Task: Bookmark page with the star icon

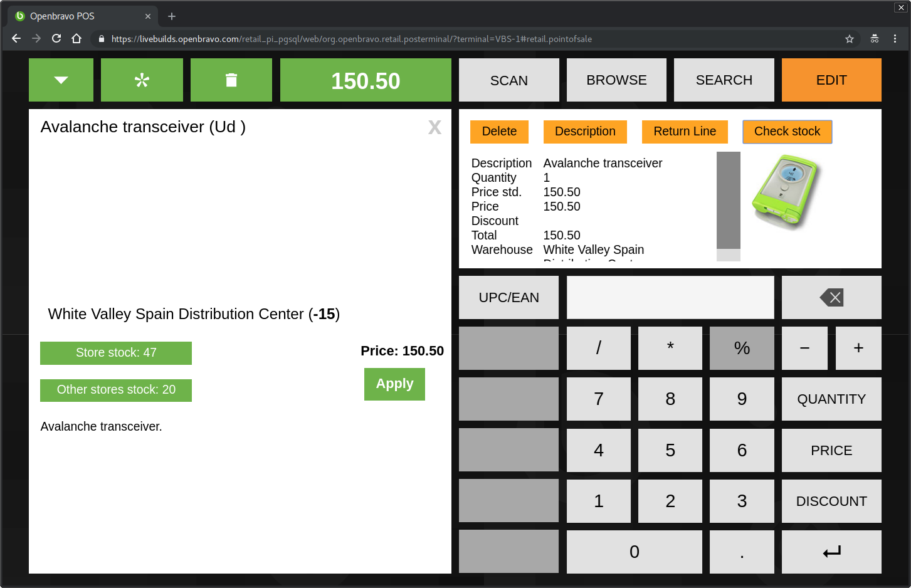Action: click(x=850, y=39)
